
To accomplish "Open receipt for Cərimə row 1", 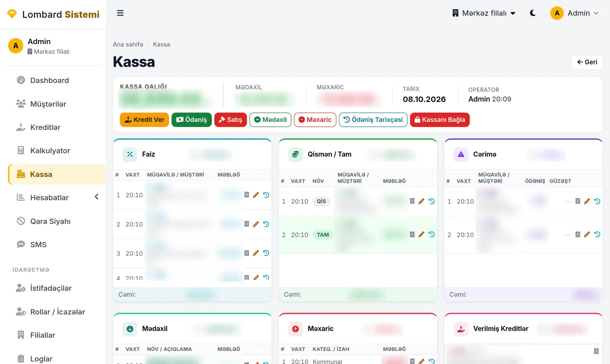I will pyautogui.click(x=578, y=201).
